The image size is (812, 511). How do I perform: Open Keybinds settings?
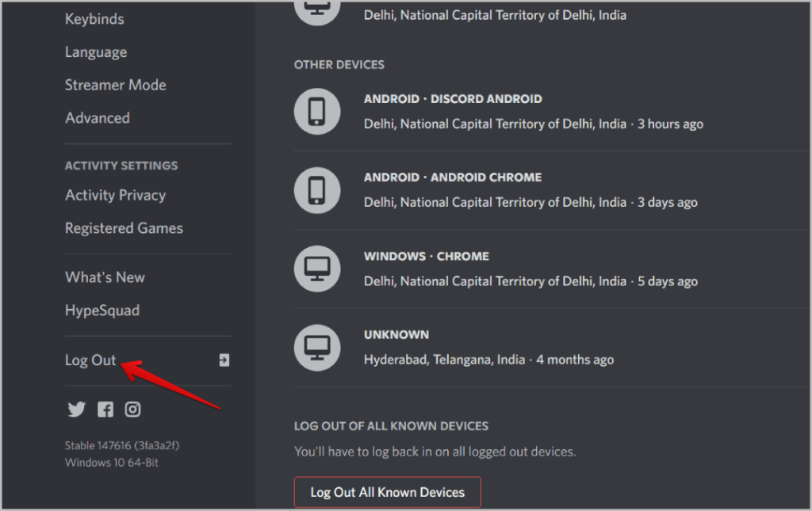pyautogui.click(x=94, y=19)
